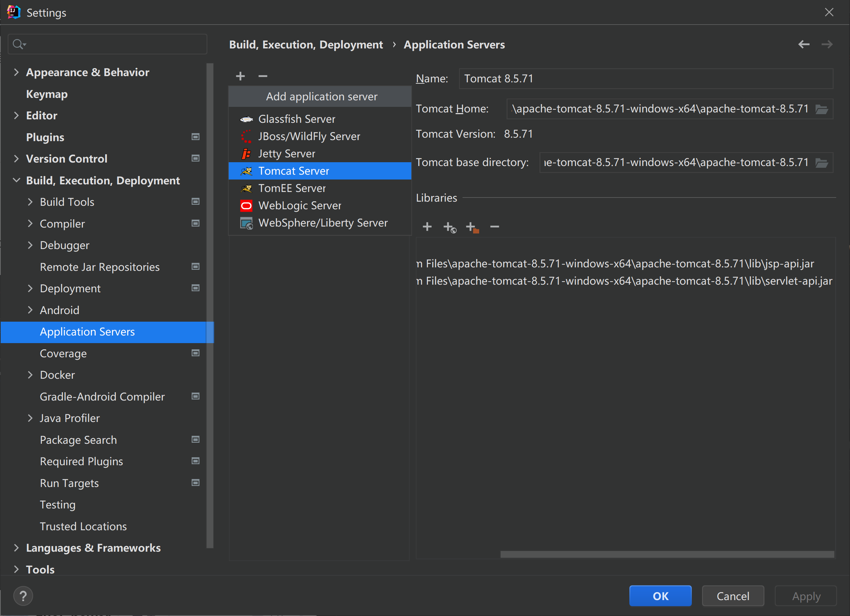Click the remove application server minus icon
The image size is (850, 616).
click(x=263, y=76)
